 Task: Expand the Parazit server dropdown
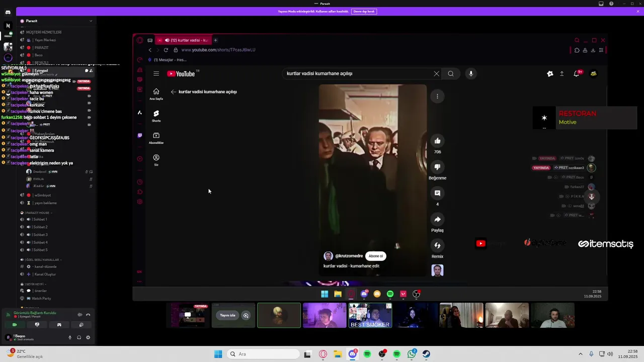pos(91,21)
